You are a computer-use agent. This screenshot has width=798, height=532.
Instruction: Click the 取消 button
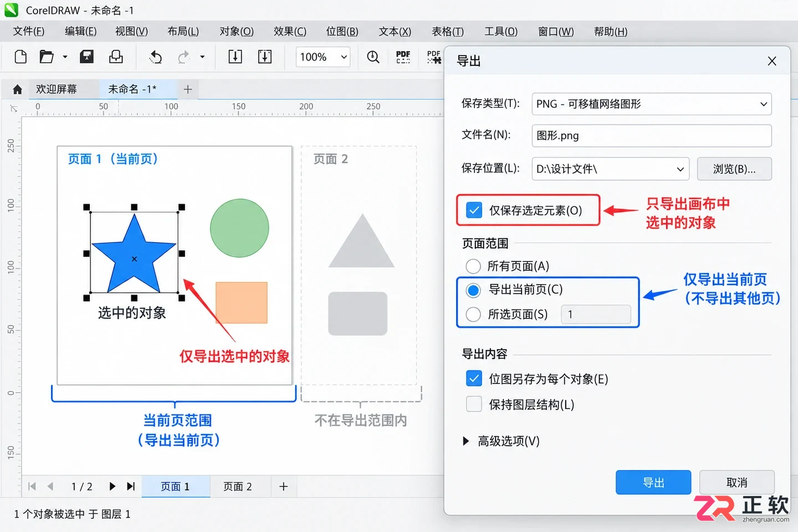coord(737,483)
